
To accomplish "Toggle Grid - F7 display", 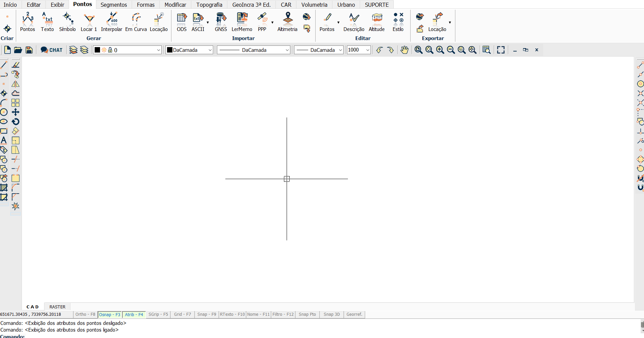I will pyautogui.click(x=183, y=314).
